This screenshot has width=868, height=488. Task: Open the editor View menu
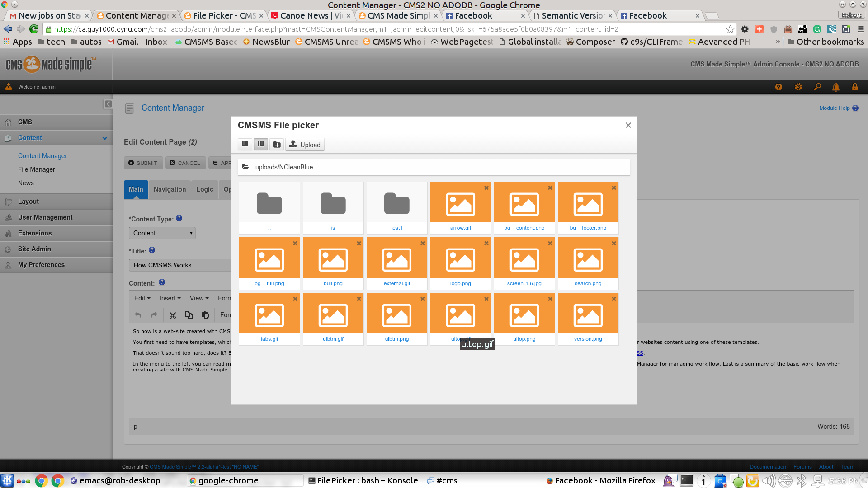pyautogui.click(x=199, y=298)
